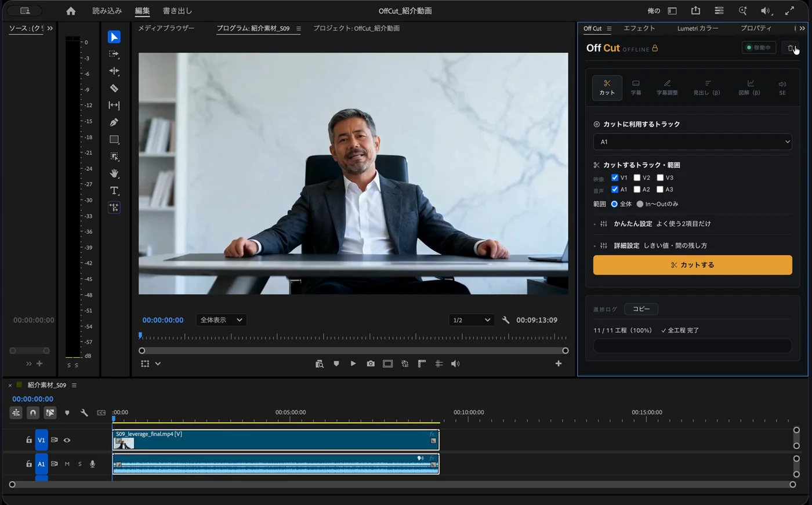This screenshot has height=505, width=812.
Task: Click the Export Frame camera icon
Action: click(x=371, y=364)
